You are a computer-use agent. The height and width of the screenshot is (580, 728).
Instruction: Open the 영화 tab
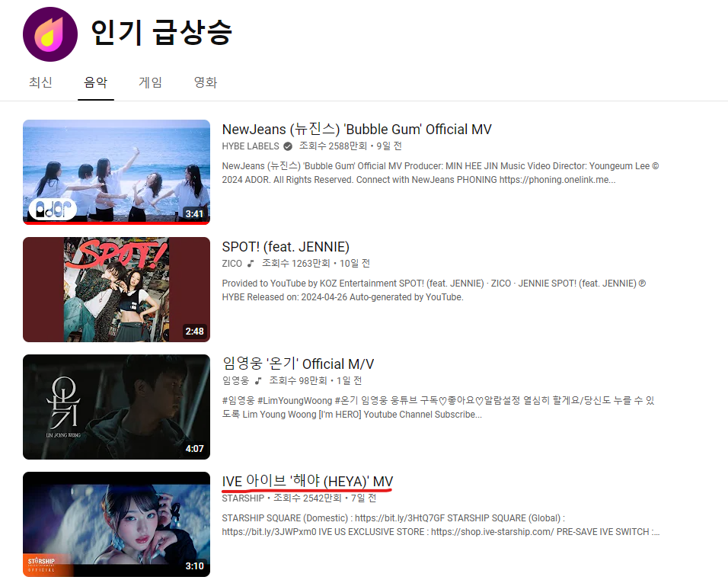(x=205, y=82)
